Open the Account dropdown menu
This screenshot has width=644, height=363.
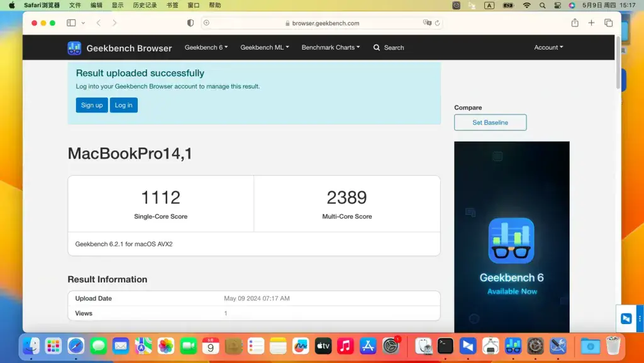548,47
